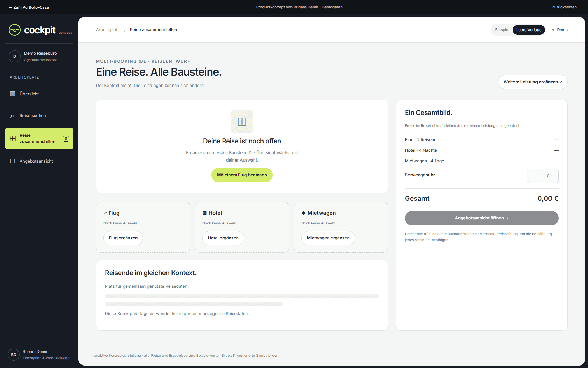Open Reise suchen in the sidebar
588x368 pixels.
tap(39, 116)
